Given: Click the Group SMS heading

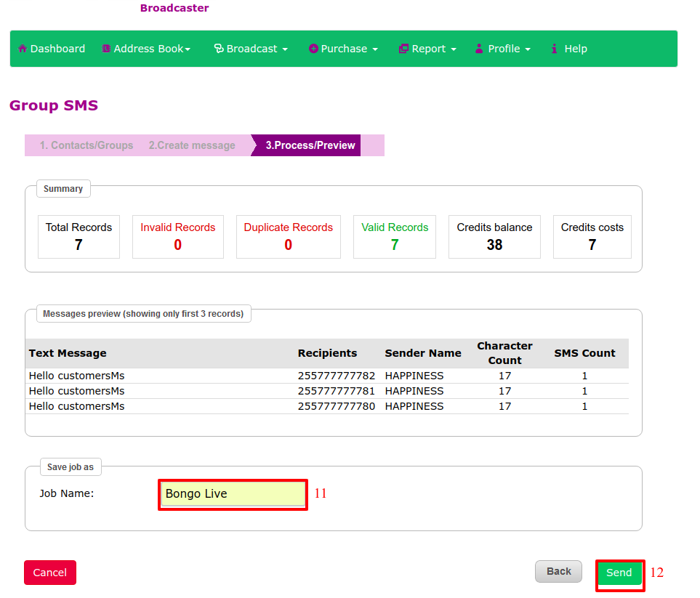Looking at the screenshot, I should 54,105.
